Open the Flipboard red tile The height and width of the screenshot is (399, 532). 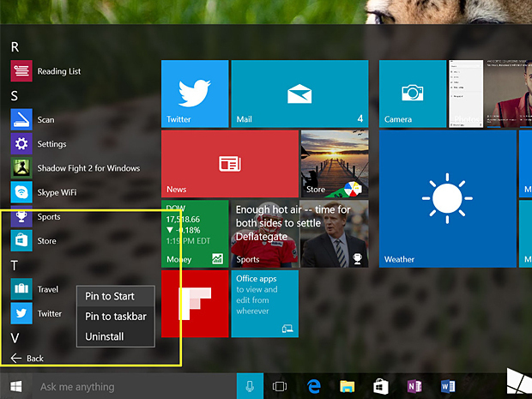click(195, 304)
